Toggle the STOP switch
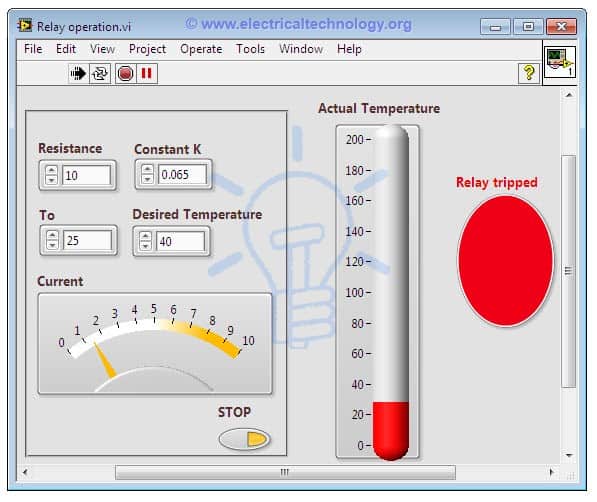The height and width of the screenshot is (502, 597). pyautogui.click(x=244, y=439)
